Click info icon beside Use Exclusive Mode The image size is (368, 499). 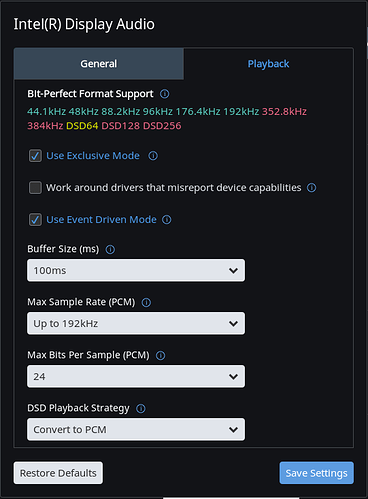pyautogui.click(x=153, y=156)
